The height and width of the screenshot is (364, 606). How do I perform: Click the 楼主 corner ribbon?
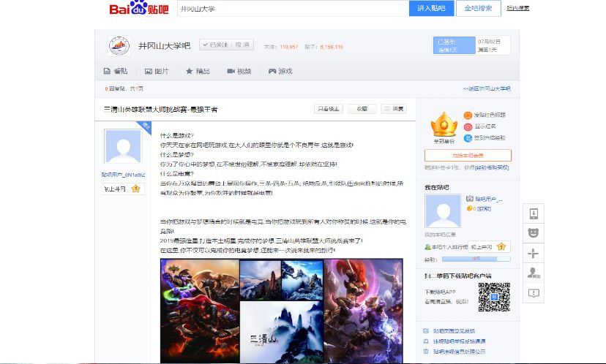click(145, 127)
